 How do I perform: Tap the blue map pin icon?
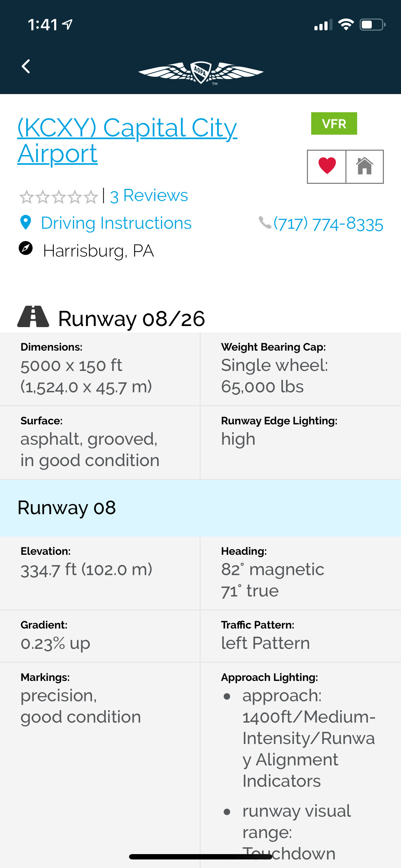(26, 223)
